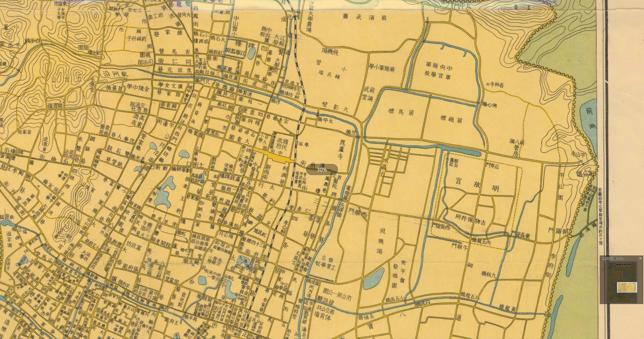
Task: Click the blue viewport rectangle in navigator
Action: (x=627, y=287)
